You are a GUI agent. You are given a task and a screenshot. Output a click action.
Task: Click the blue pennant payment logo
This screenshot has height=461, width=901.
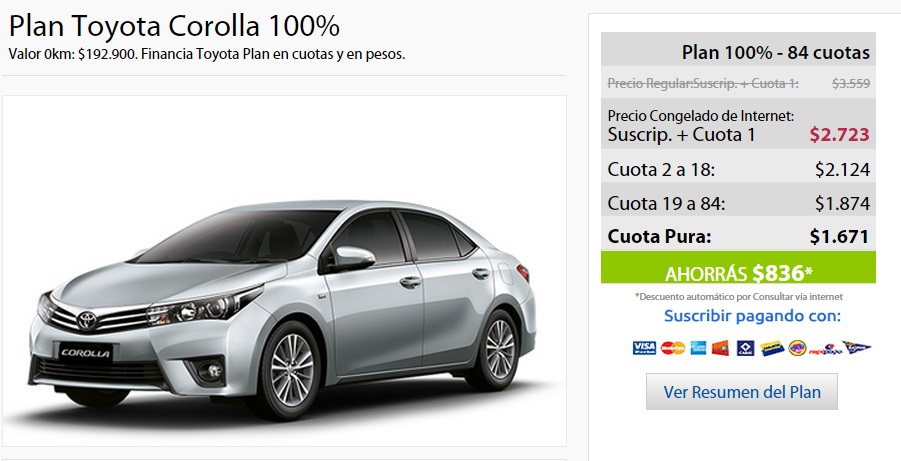pos(857,347)
